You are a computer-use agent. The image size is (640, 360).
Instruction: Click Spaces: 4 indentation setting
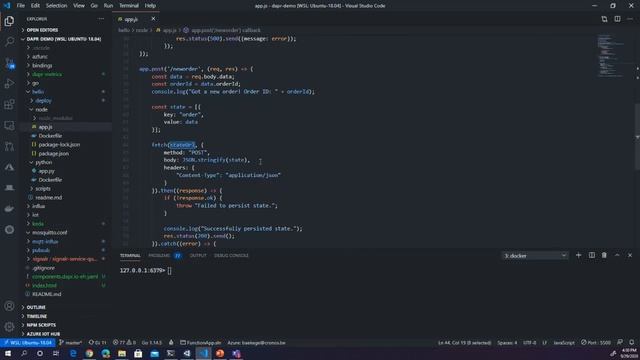pyautogui.click(x=507, y=342)
